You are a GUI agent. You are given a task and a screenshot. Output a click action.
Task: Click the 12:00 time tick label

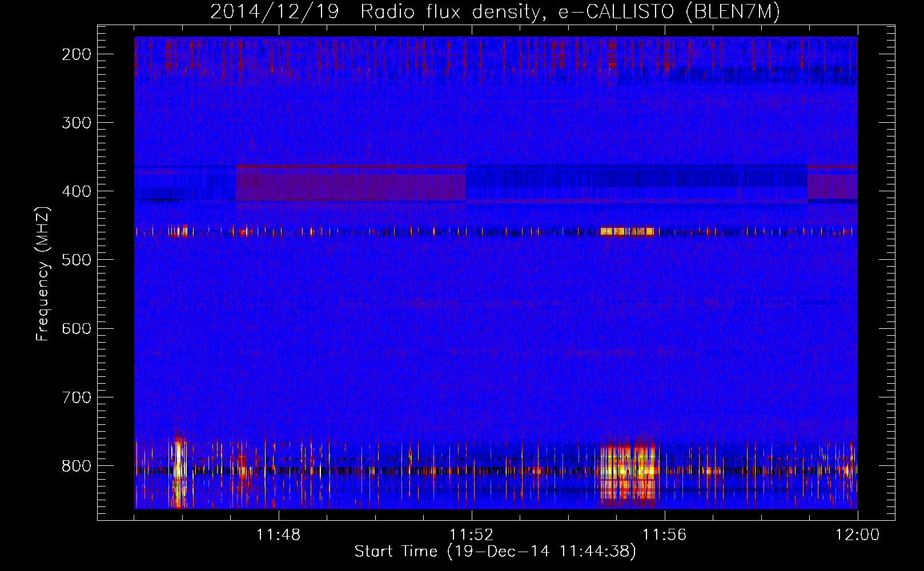click(858, 535)
